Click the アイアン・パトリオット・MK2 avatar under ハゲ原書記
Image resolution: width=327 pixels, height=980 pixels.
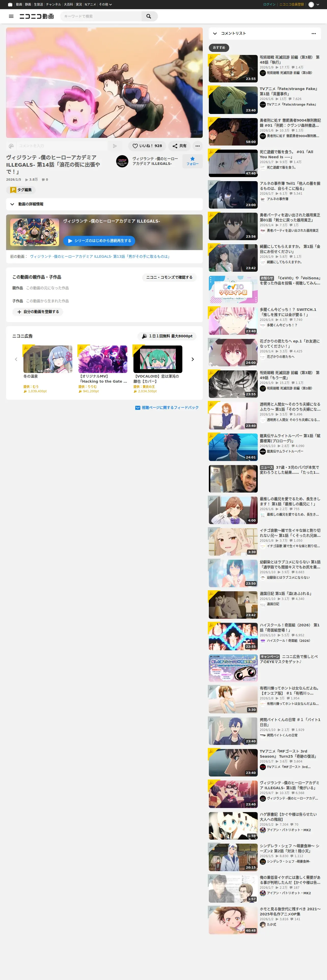coord(263,830)
